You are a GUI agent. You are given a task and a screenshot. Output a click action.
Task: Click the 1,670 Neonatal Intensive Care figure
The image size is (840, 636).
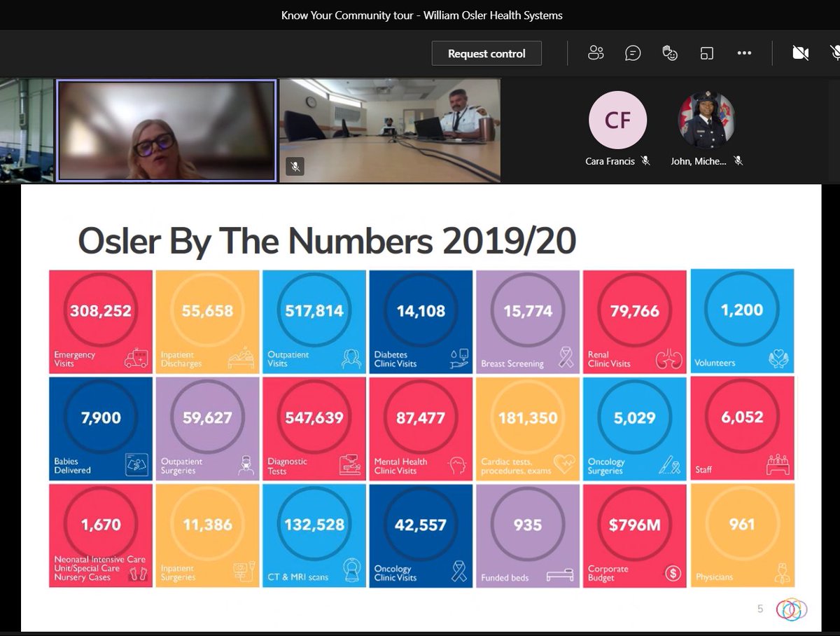(101, 525)
